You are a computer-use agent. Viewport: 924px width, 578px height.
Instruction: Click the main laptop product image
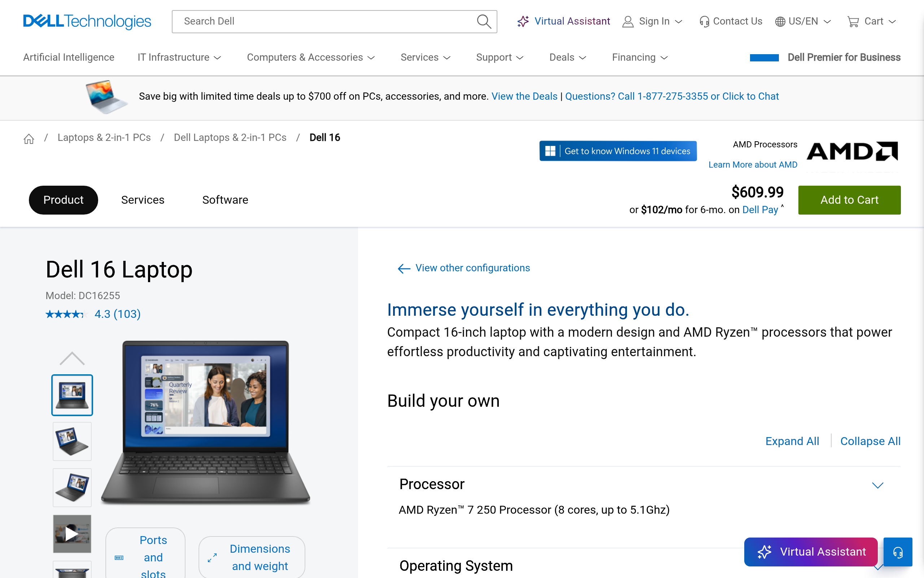(x=205, y=422)
